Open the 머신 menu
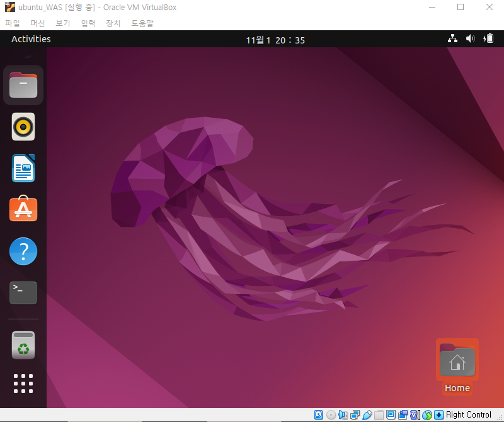 click(x=38, y=23)
